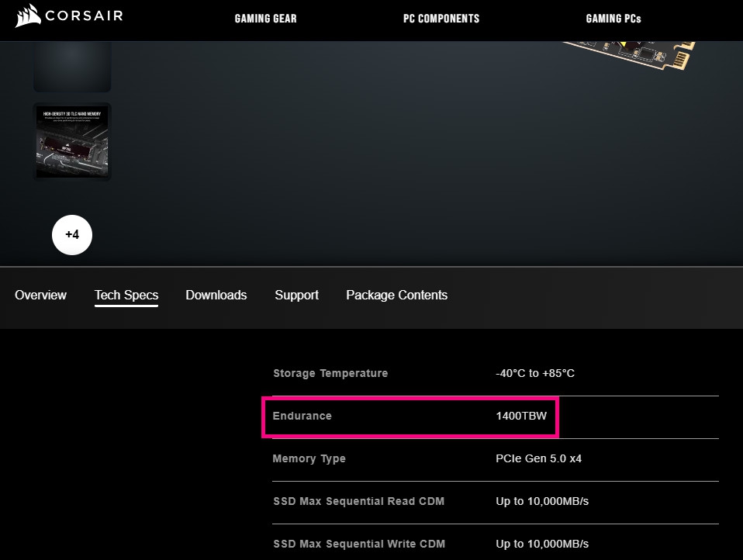Open the PC Components menu
The height and width of the screenshot is (560, 743).
(441, 19)
